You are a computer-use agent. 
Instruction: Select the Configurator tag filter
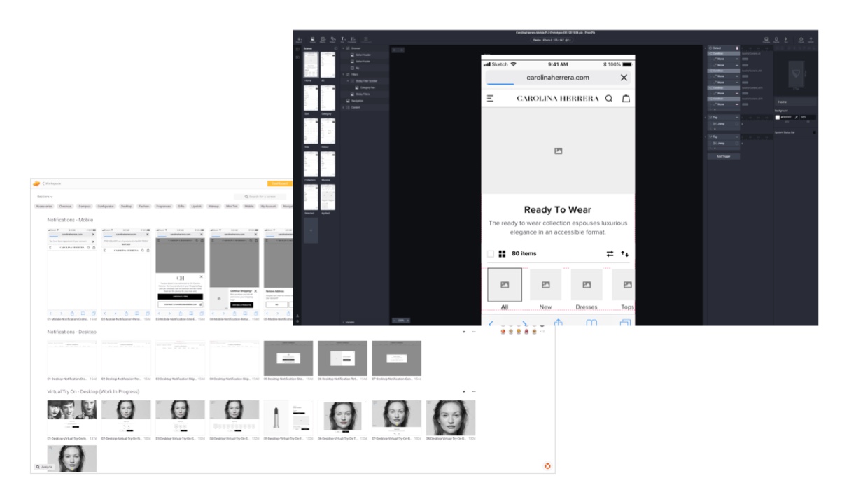click(x=106, y=206)
